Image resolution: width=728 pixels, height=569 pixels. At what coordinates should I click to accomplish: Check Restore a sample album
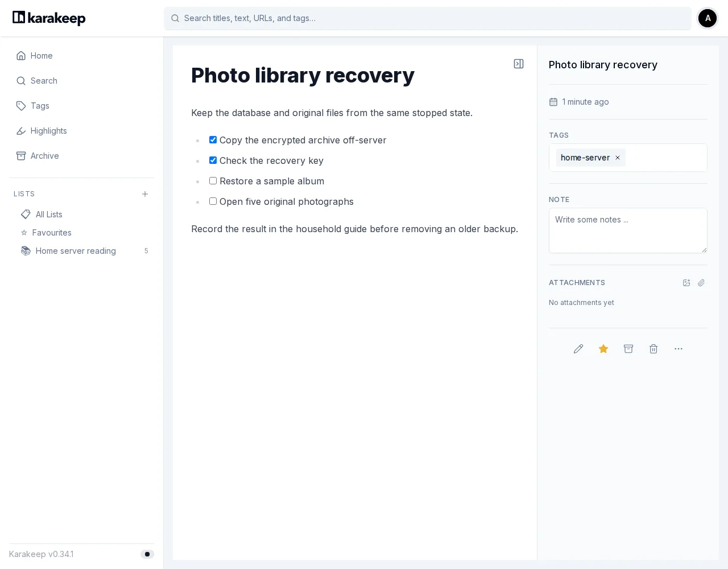[x=213, y=181]
